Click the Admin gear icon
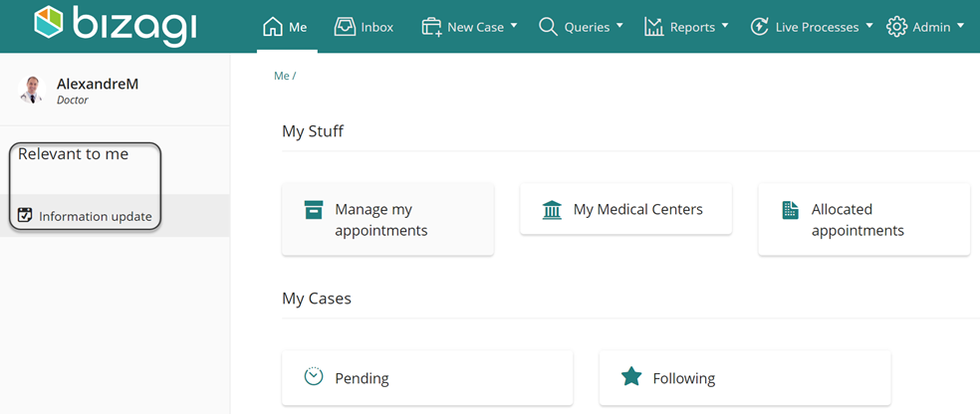The height and width of the screenshot is (414, 980). (897, 27)
